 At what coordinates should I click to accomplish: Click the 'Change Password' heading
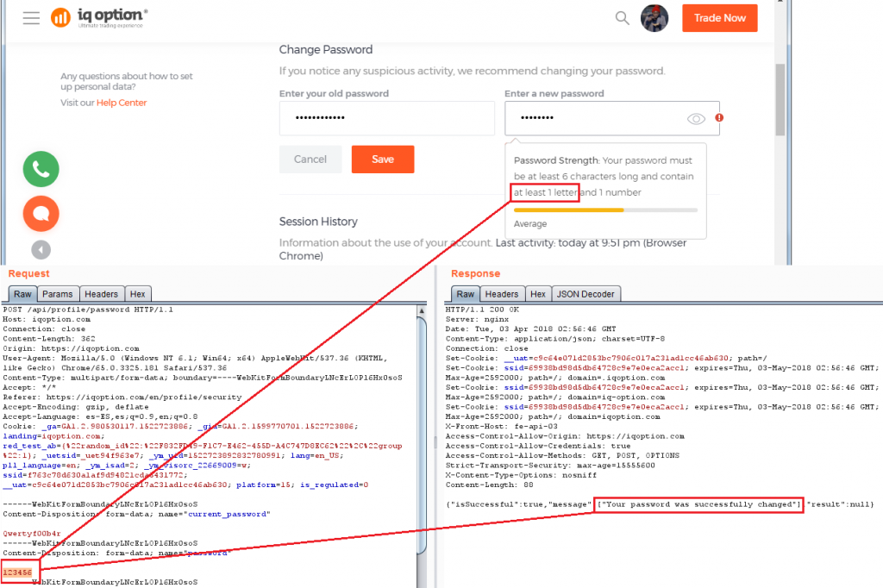click(326, 49)
